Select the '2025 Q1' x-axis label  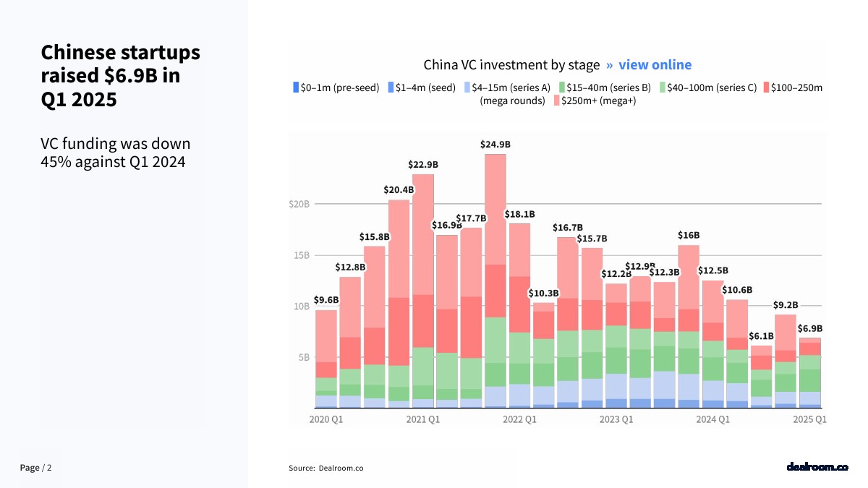(809, 419)
